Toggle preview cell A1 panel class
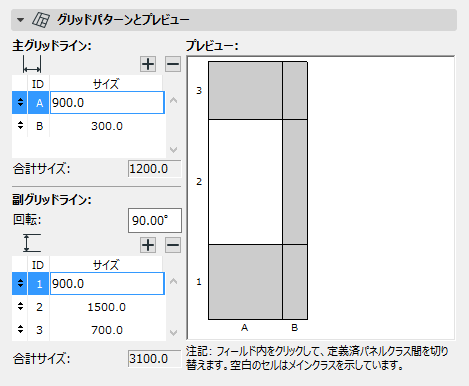The image size is (469, 386). [x=245, y=282]
